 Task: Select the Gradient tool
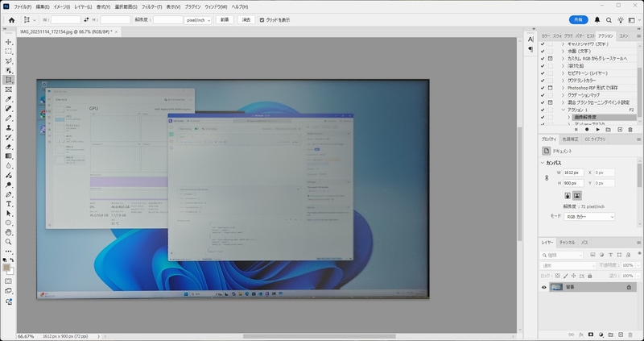click(8, 156)
